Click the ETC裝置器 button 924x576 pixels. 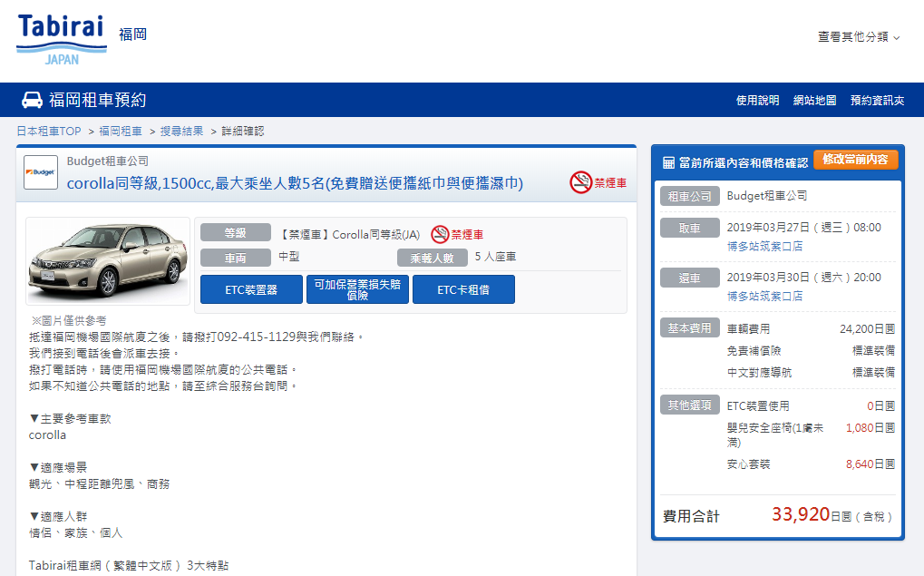(x=251, y=289)
